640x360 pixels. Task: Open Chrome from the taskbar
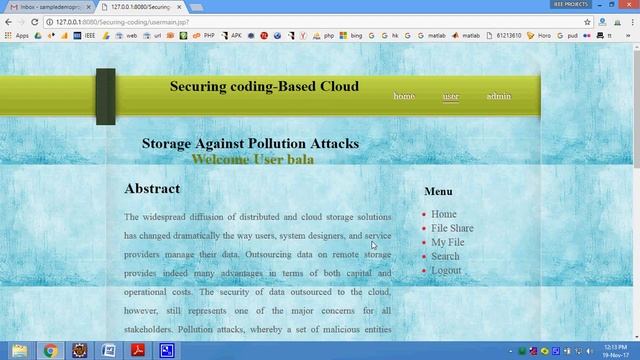51,351
